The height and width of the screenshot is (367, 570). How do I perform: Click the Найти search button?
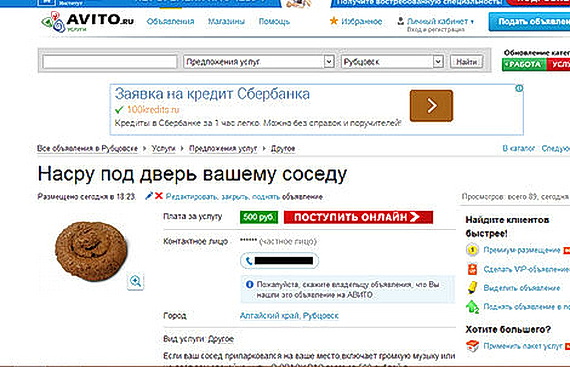[x=466, y=62]
